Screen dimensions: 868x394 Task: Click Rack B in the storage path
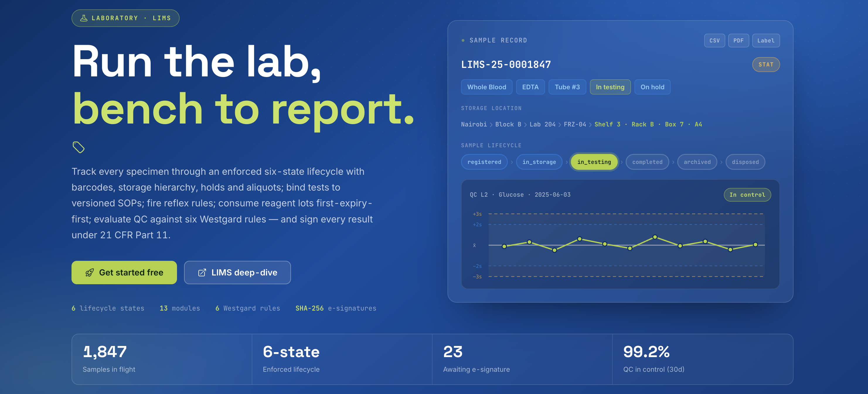(643, 124)
